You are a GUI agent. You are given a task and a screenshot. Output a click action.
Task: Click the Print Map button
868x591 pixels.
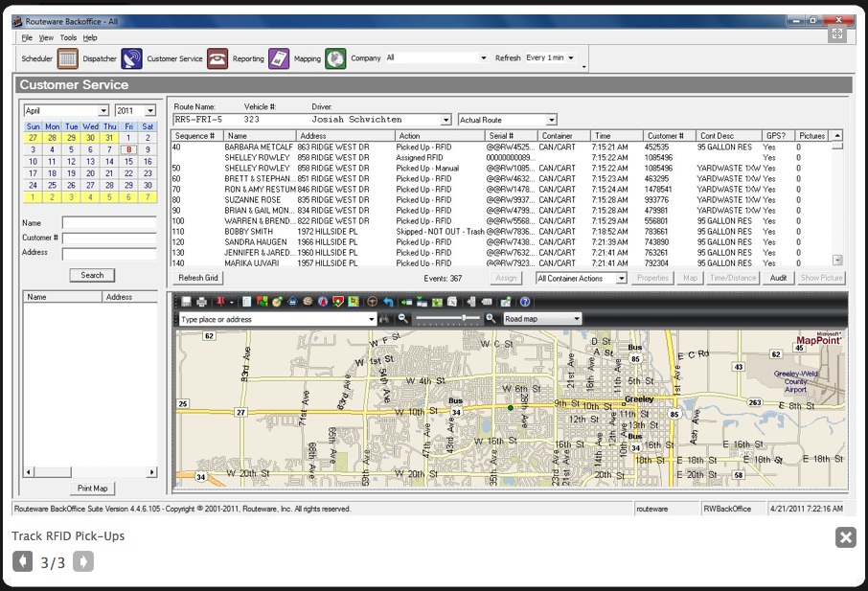92,489
